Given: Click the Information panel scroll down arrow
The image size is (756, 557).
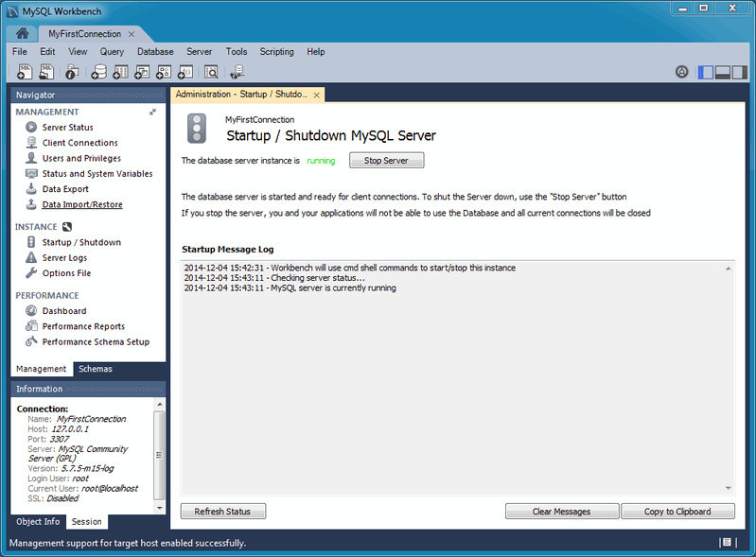Looking at the screenshot, I should (x=160, y=509).
